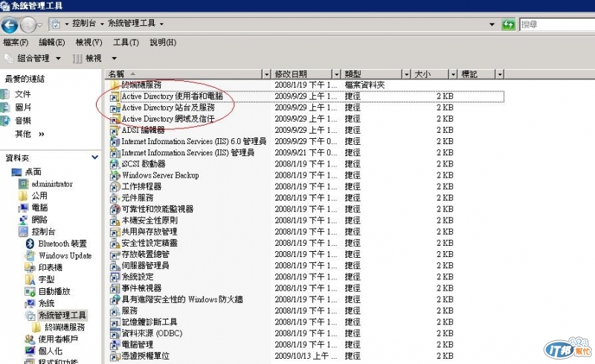Open Active Directory 使用者和電腦 shortcut icon
The image size is (595, 364).
115,97
